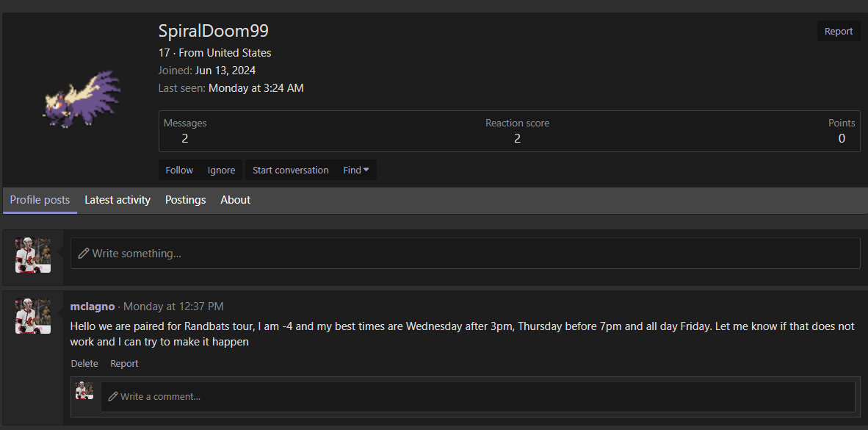Report the Randbats tour profile post

(x=124, y=364)
